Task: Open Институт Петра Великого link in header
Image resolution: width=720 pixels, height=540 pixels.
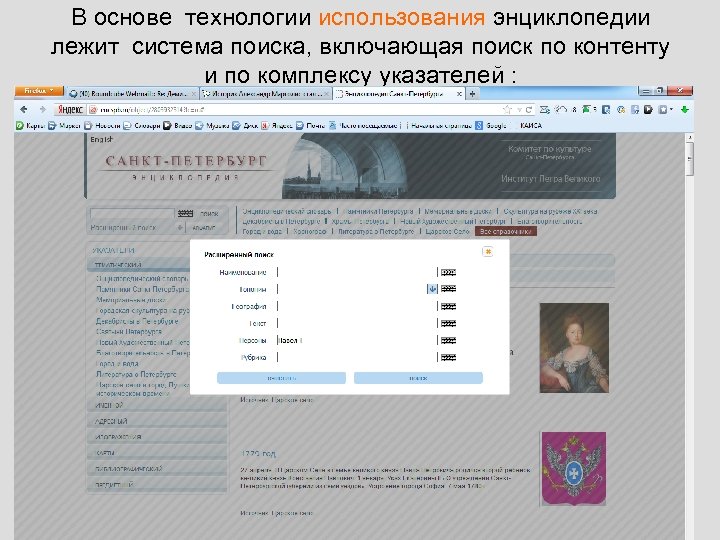Action: click(551, 179)
